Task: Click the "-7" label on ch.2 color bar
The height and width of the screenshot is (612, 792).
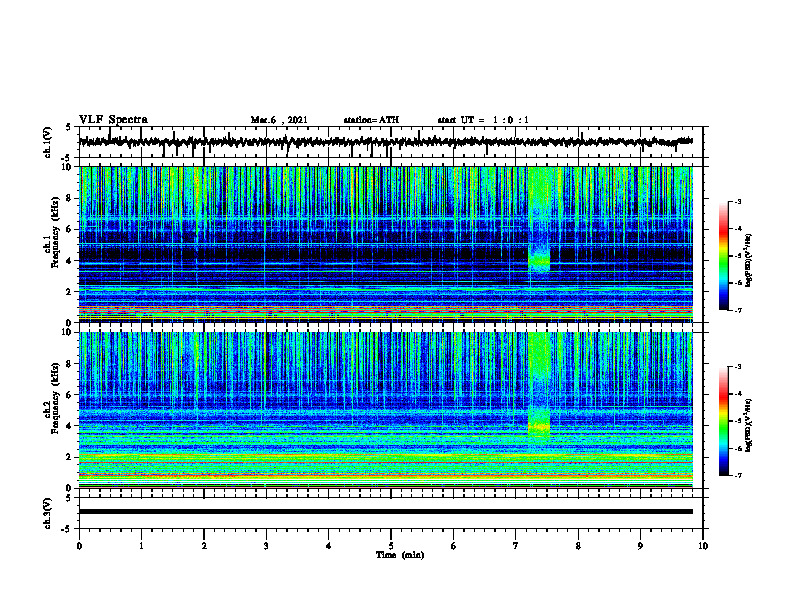Action: [x=737, y=475]
